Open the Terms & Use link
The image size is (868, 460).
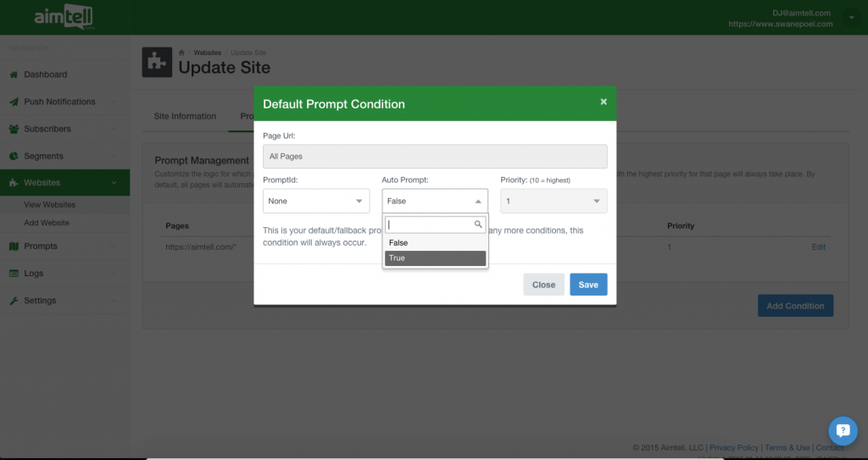pyautogui.click(x=787, y=447)
